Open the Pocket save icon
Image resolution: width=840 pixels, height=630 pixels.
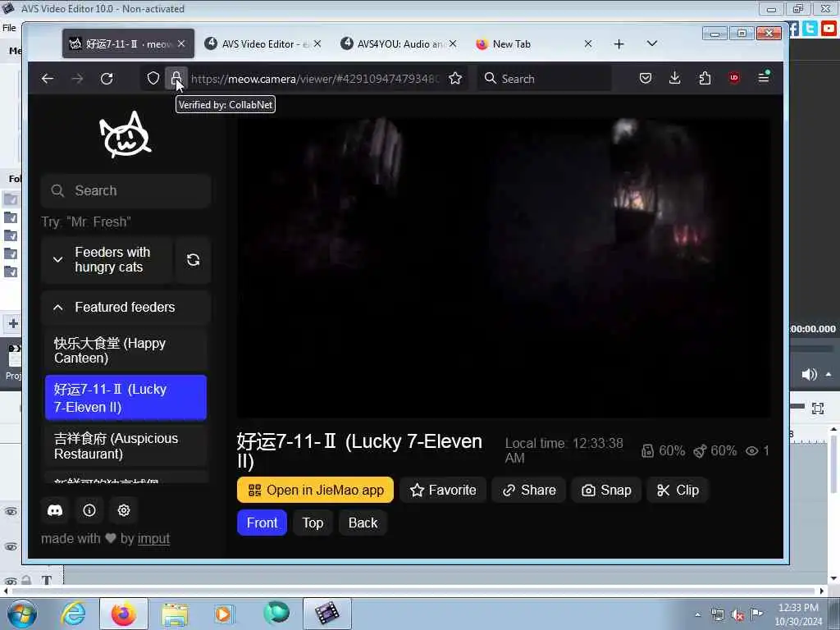coord(646,78)
